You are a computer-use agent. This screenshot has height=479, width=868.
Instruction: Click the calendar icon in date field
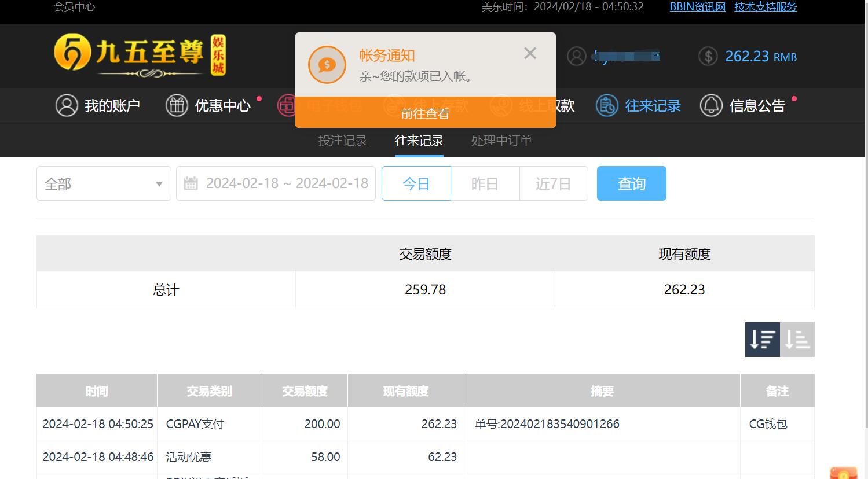click(191, 183)
